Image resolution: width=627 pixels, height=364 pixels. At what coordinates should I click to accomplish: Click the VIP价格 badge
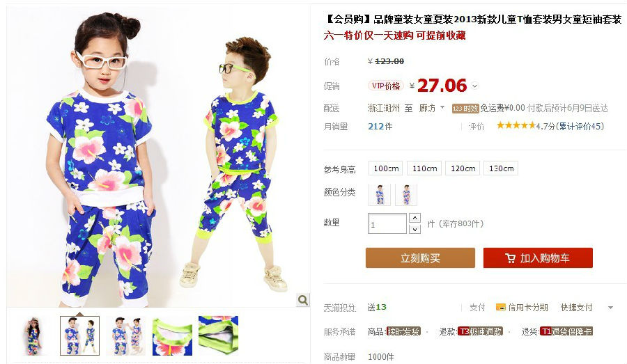[x=385, y=86]
